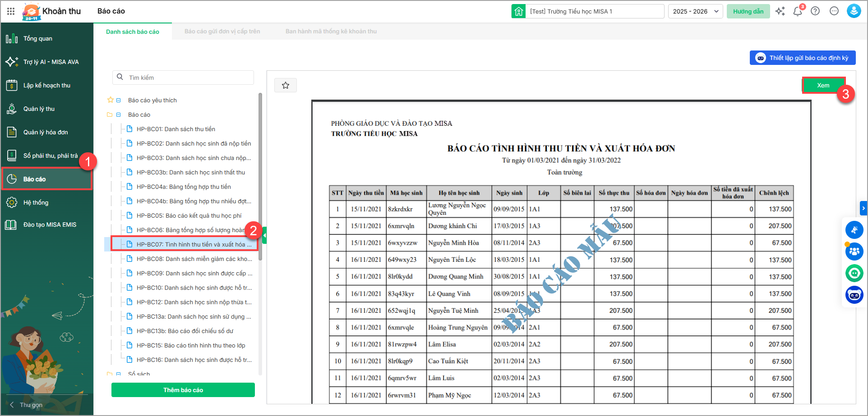Open the user avatar profile icon

click(x=854, y=11)
